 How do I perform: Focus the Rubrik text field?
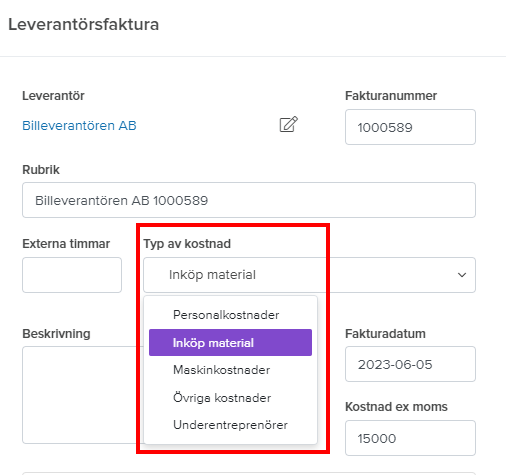click(x=249, y=200)
